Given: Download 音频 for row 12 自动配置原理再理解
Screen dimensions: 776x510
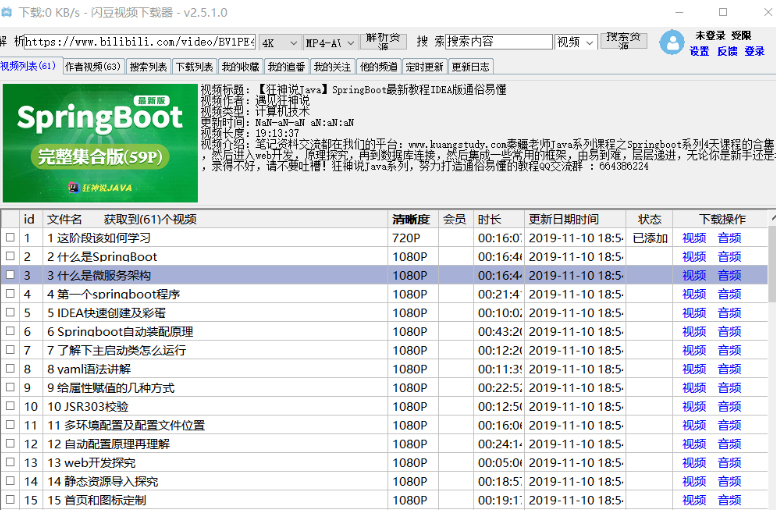Looking at the screenshot, I should pyautogui.click(x=729, y=444).
